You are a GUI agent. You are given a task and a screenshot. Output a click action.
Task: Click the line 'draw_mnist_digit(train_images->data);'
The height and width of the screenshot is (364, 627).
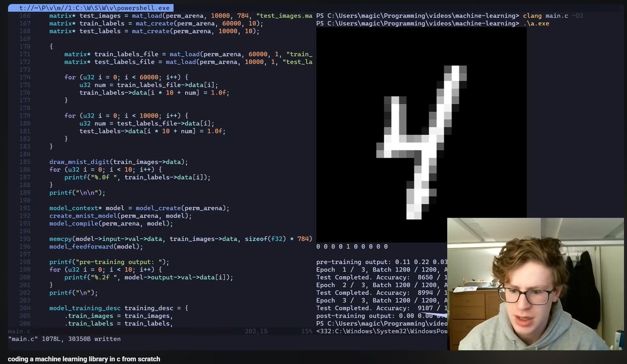point(119,162)
